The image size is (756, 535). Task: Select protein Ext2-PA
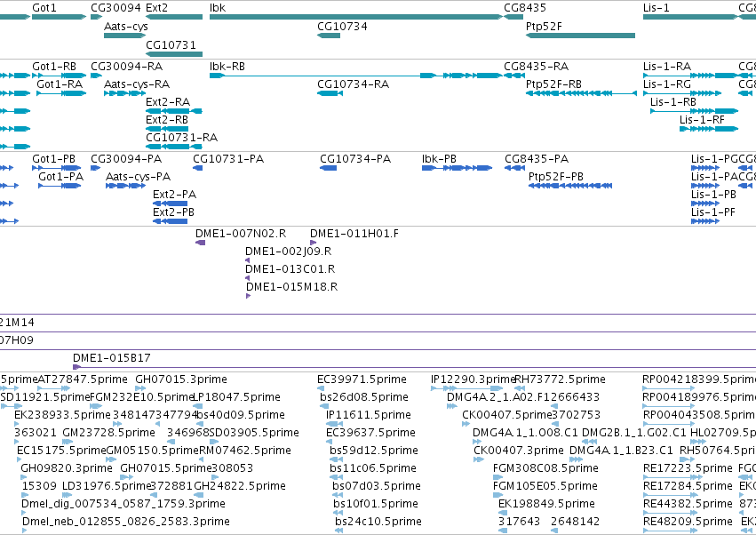pyautogui.click(x=170, y=204)
